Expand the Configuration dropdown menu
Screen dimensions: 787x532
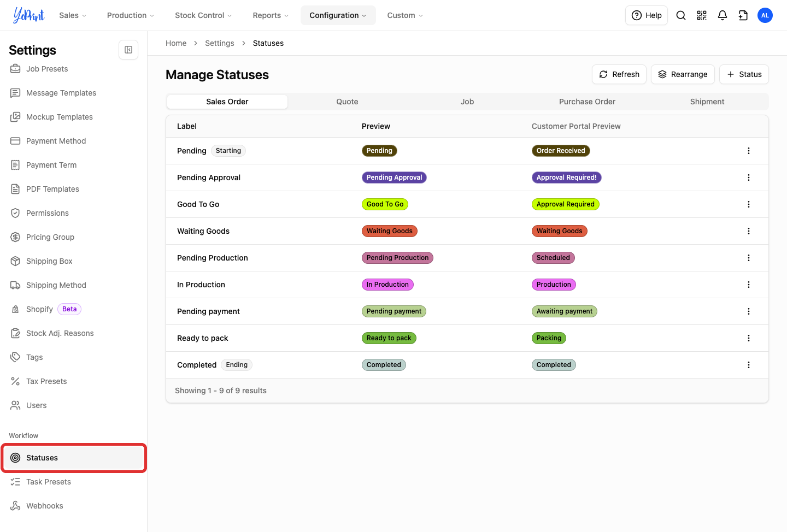(338, 15)
